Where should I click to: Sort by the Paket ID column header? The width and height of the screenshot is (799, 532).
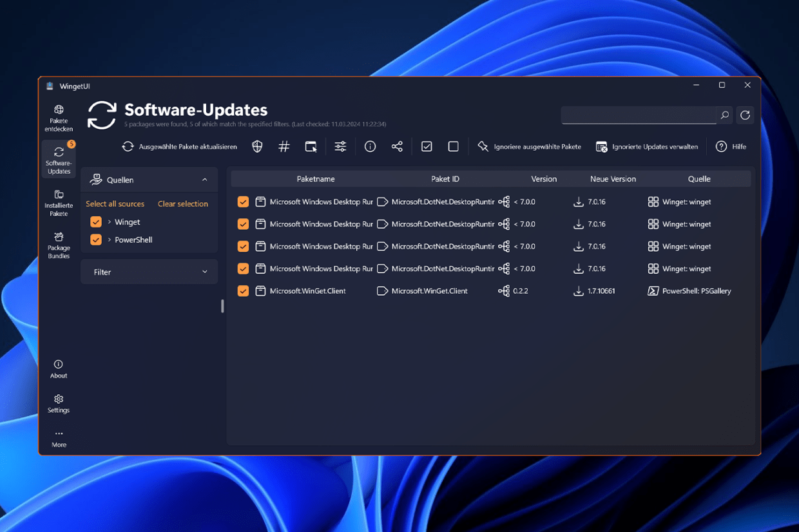[x=445, y=179]
